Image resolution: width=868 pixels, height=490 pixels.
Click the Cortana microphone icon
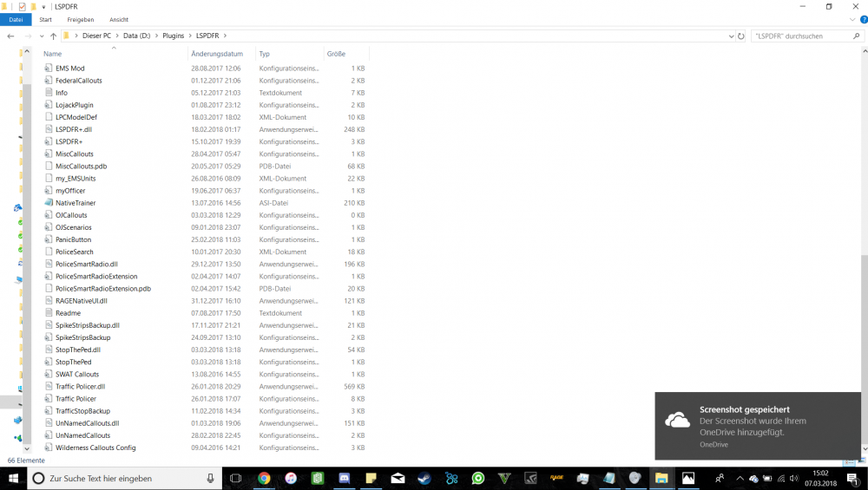pyautogui.click(x=210, y=479)
